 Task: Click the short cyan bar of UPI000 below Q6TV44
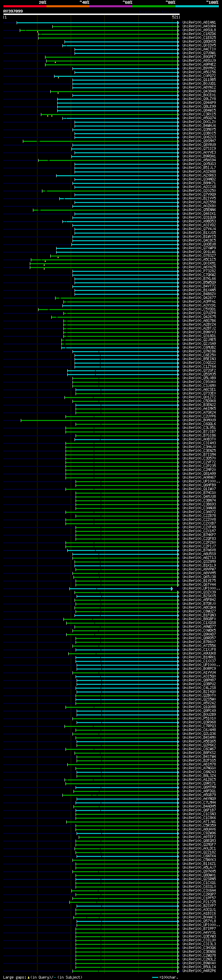coord(121,589)
